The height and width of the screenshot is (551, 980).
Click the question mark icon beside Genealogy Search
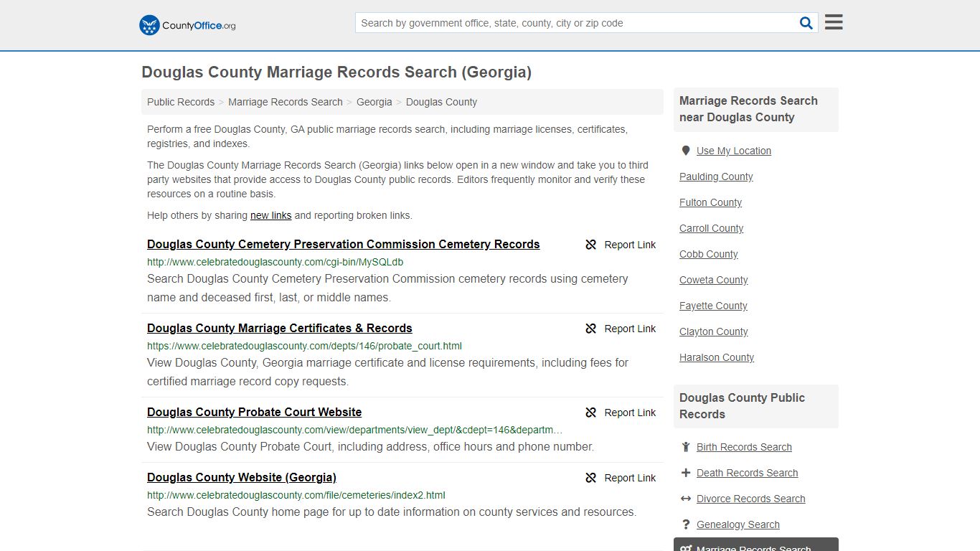click(686, 524)
